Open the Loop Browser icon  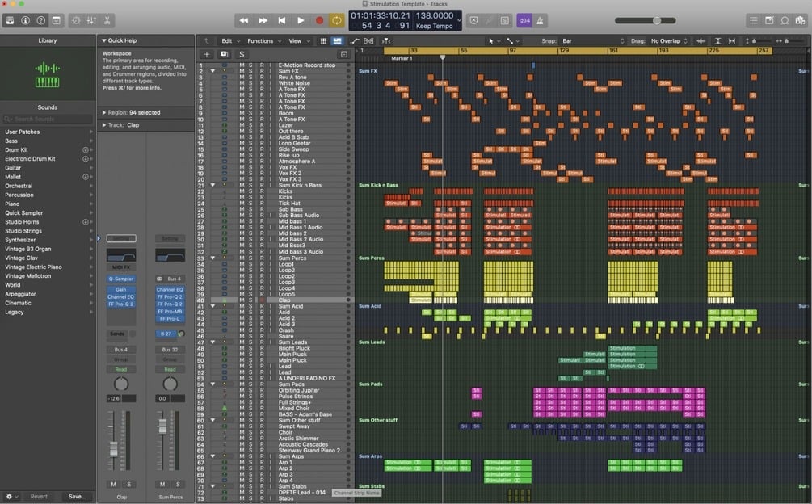(785, 21)
